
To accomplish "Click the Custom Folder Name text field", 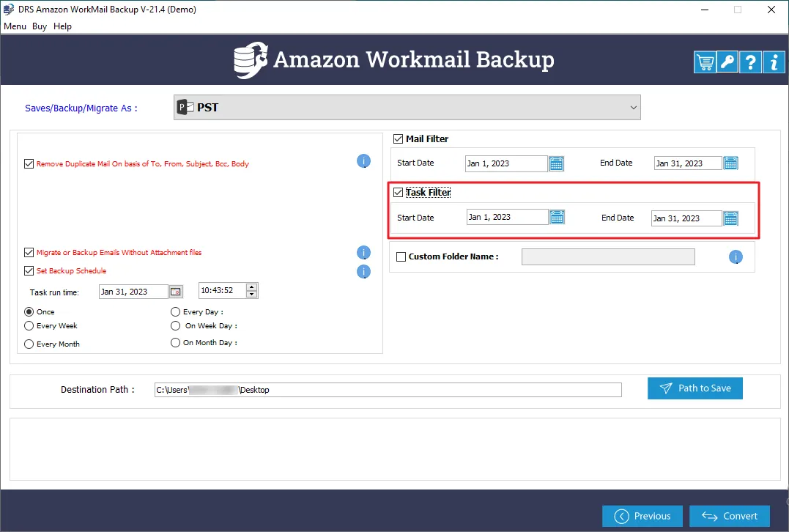I will click(608, 256).
